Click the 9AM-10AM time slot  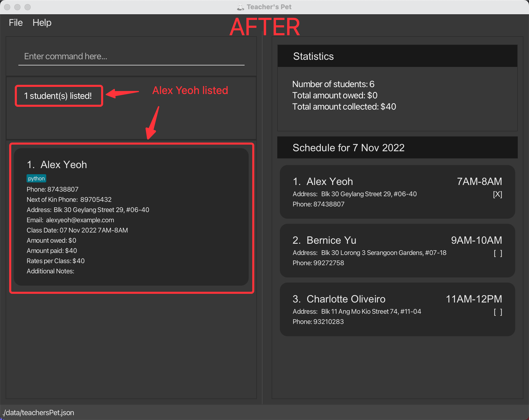click(476, 240)
